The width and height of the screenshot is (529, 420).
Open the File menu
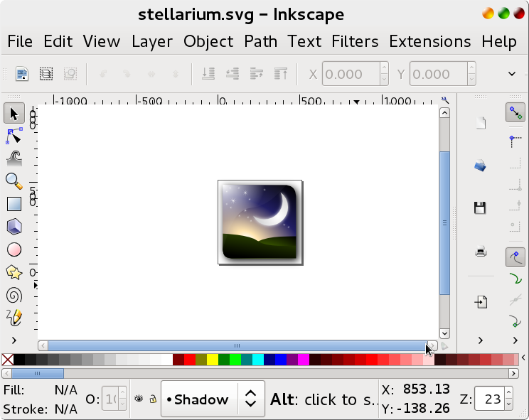coord(20,41)
